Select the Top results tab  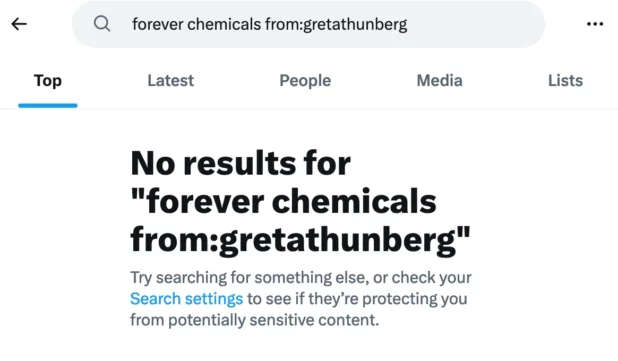[48, 81]
